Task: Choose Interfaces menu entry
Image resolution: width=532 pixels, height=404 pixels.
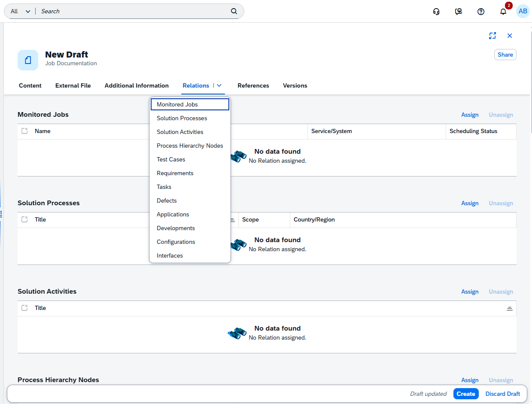Action: (190, 255)
